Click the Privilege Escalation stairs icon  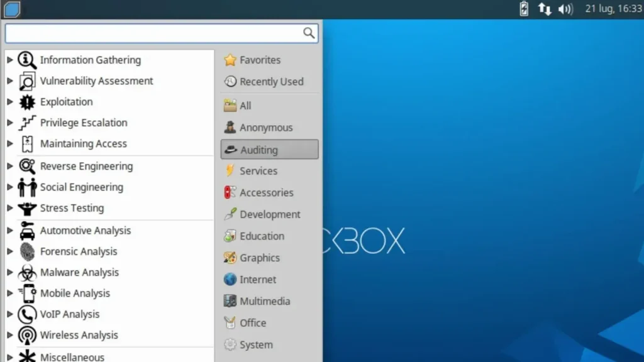[x=27, y=123]
